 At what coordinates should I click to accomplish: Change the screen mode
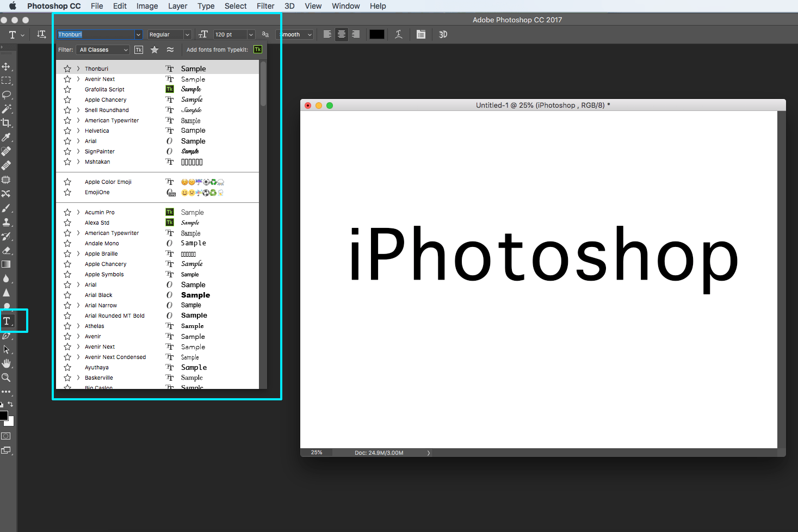[x=6, y=450]
